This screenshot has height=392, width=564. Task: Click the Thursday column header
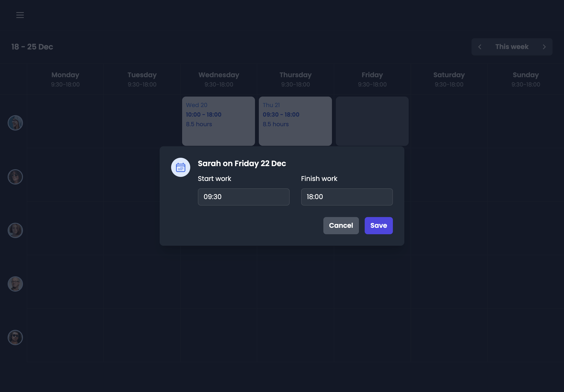pos(295,79)
